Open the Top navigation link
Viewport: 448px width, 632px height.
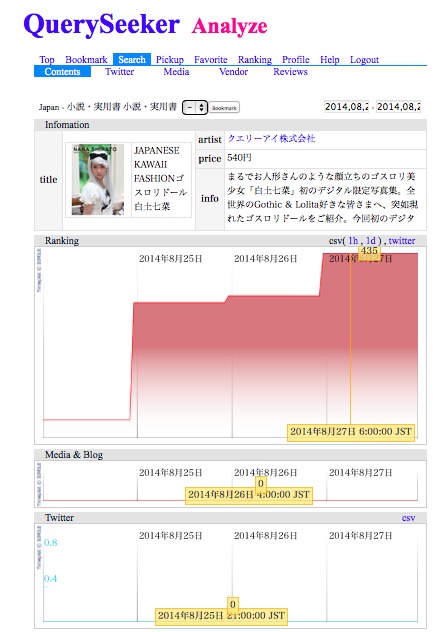coord(47,60)
